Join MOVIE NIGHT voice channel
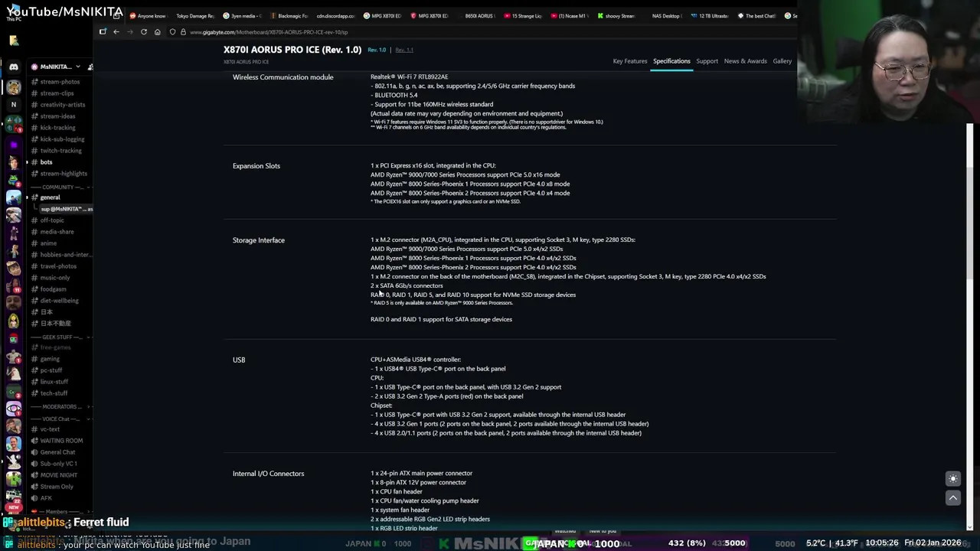The image size is (980, 551). [x=58, y=474]
